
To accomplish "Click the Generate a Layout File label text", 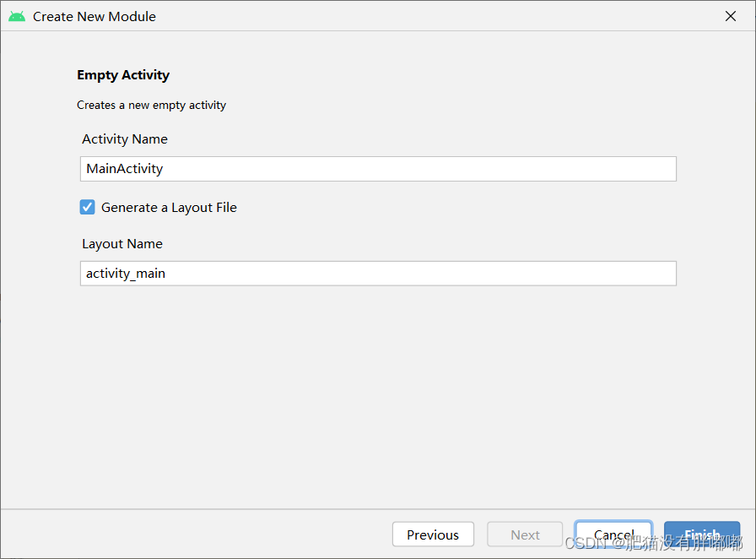I will click(169, 206).
